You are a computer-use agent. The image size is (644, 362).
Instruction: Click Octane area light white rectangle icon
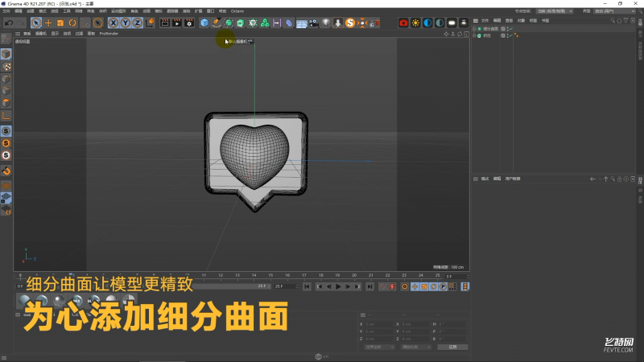452,23
